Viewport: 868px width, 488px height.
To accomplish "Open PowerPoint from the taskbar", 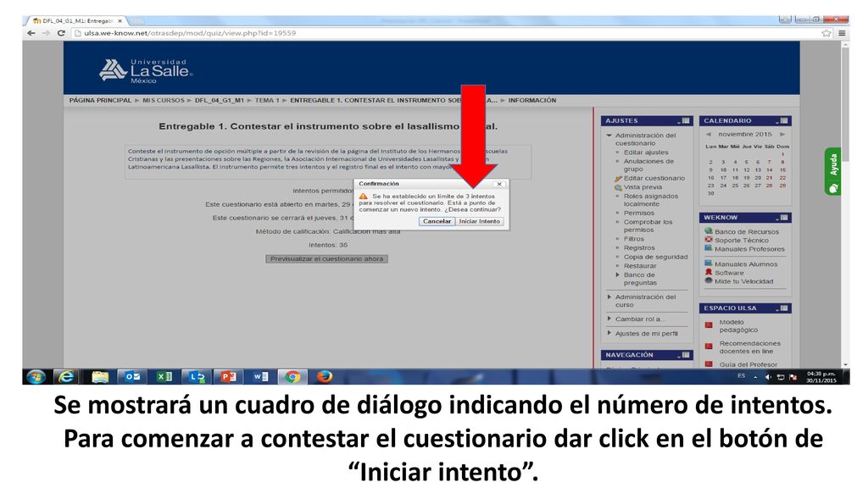I will coord(229,377).
